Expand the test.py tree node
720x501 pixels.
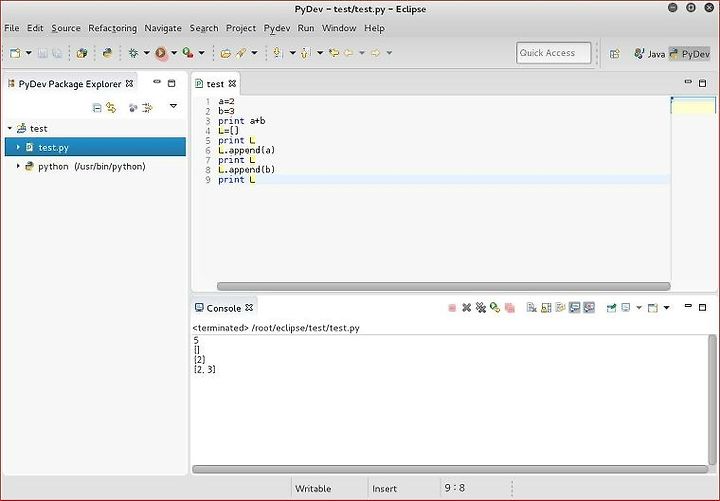click(x=18, y=147)
